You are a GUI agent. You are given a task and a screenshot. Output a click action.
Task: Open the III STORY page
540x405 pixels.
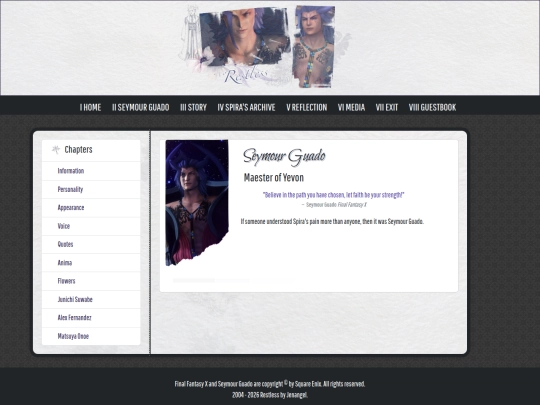coord(193,107)
